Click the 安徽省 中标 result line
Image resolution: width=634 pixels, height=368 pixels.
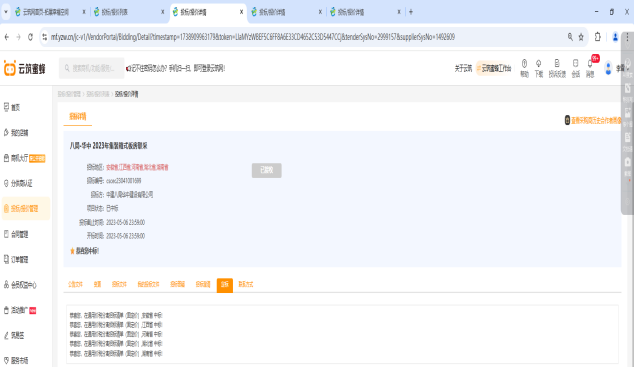click(x=116, y=315)
